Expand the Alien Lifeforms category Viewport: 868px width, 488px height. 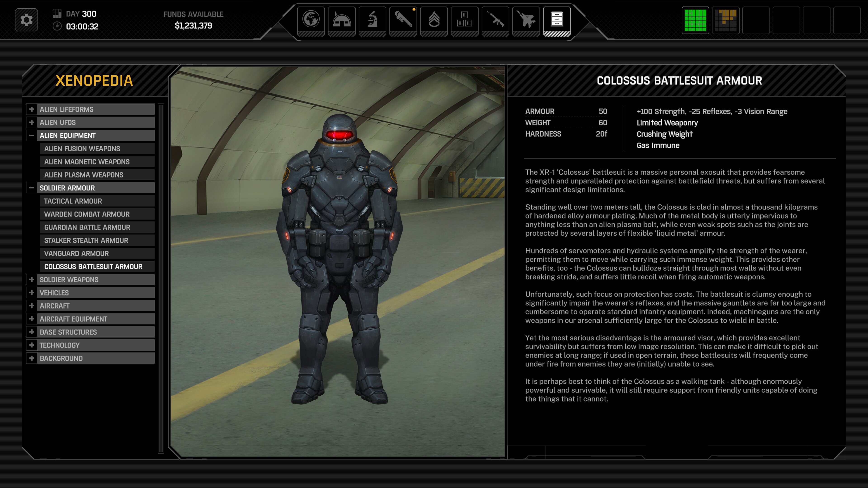pos(32,109)
